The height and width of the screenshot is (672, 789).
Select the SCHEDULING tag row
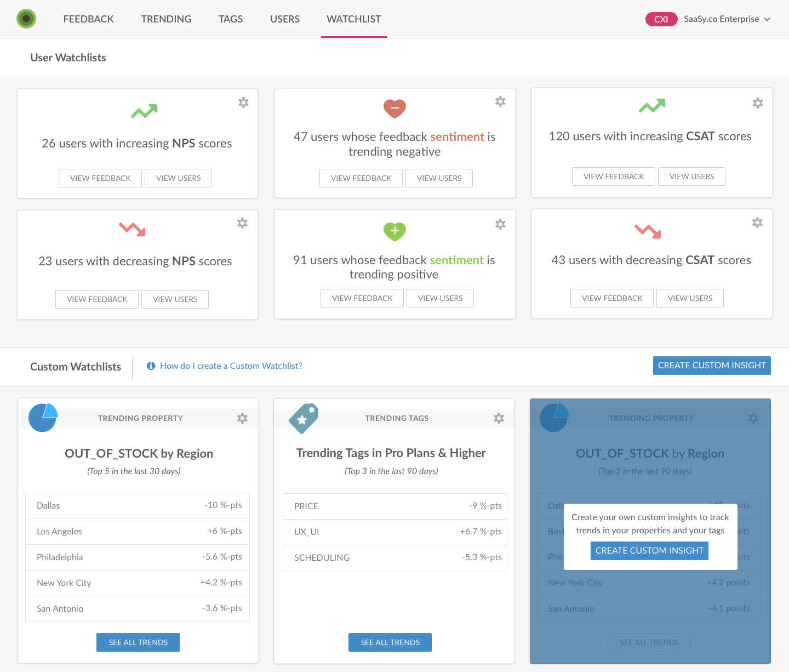[x=395, y=558]
